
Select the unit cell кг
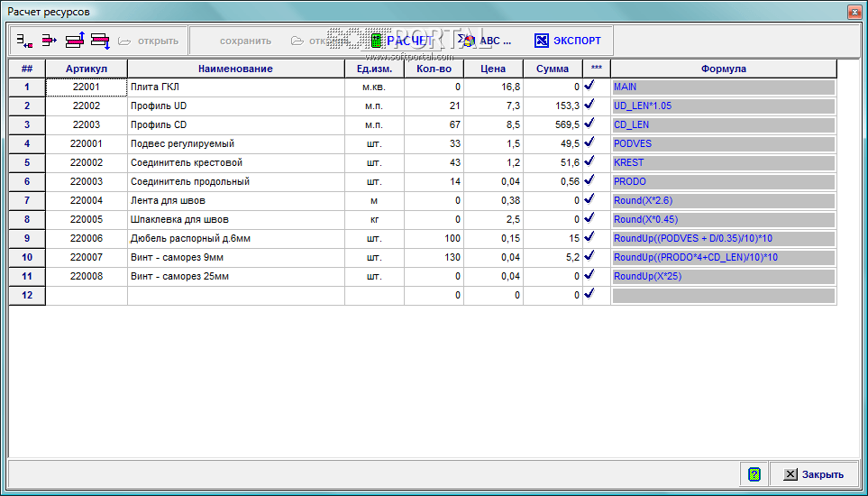(374, 220)
